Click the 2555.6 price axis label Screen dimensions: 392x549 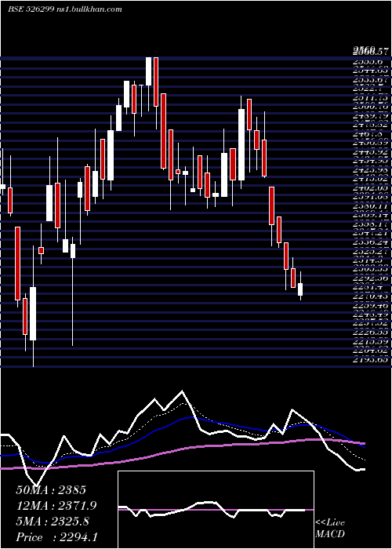368,60
